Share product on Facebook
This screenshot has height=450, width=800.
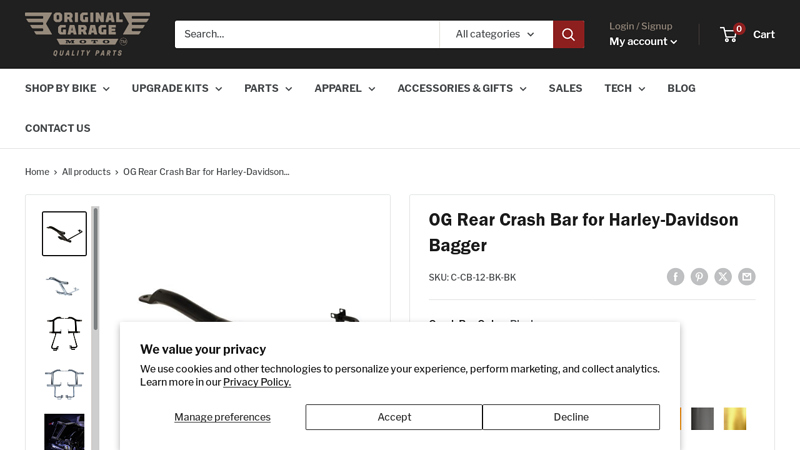676,277
